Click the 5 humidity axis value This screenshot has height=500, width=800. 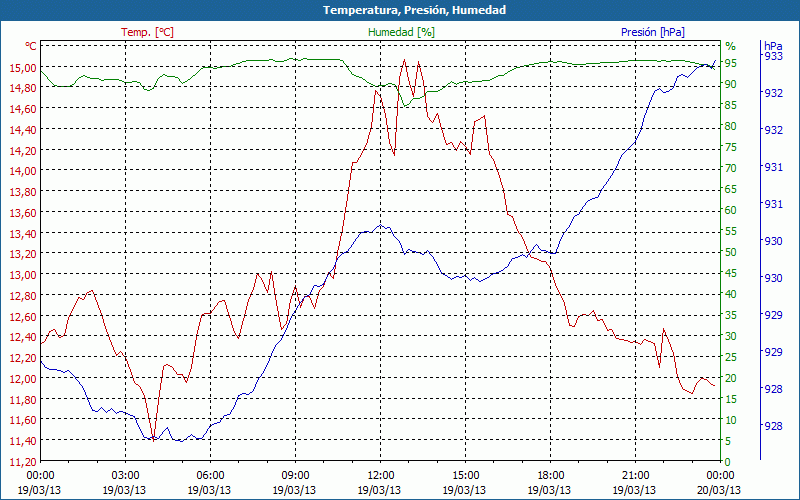pos(728,441)
